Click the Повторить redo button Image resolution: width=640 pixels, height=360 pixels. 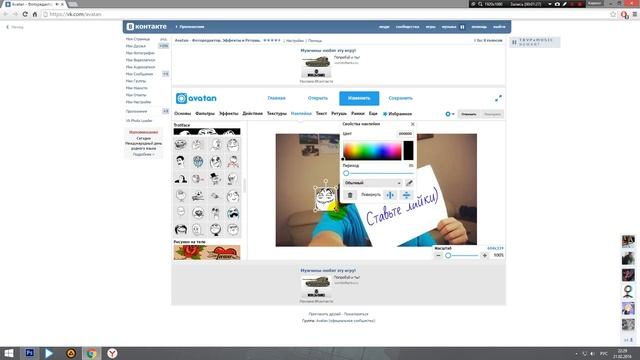click(x=492, y=114)
